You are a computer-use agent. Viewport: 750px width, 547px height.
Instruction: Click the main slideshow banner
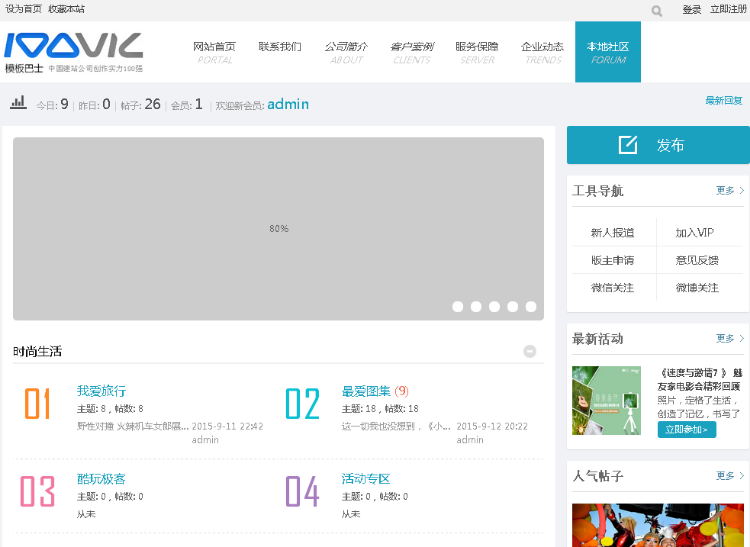pos(278,229)
